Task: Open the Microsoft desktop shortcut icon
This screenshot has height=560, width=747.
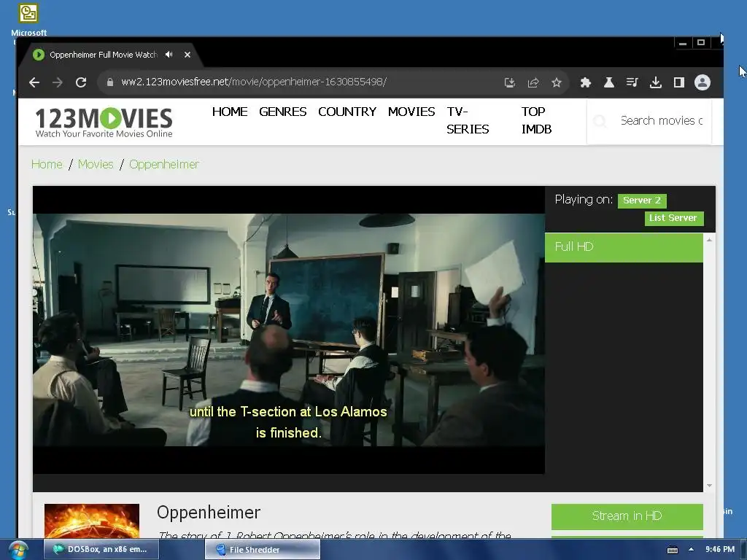Action: [28, 19]
